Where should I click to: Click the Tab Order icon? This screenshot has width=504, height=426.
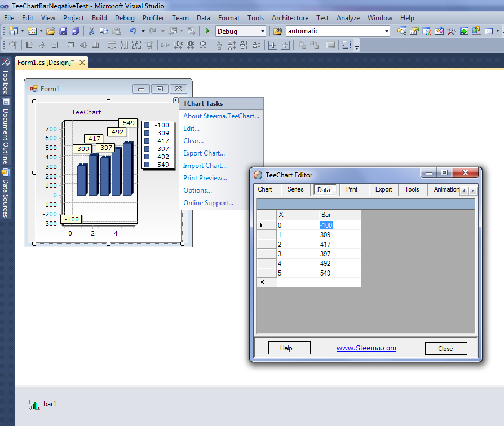click(347, 45)
